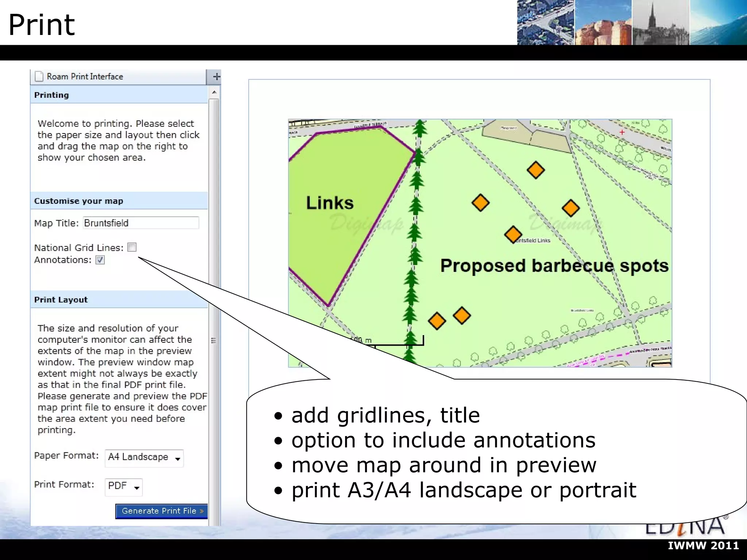Click the National Grid Lines label
747x560 pixels.
(x=79, y=248)
